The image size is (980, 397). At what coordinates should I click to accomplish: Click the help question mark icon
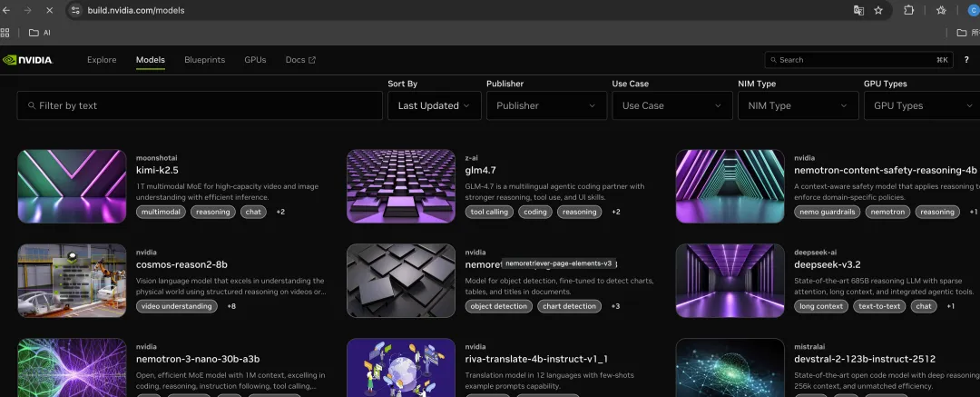point(966,60)
